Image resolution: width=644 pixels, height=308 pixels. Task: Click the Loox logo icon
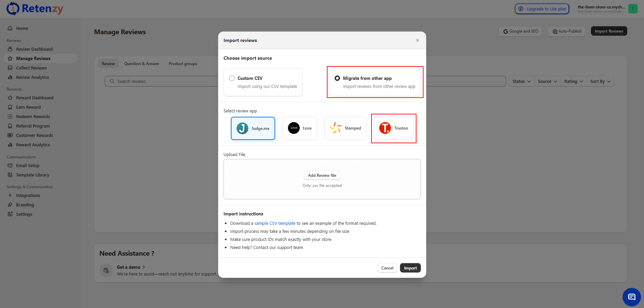tap(294, 128)
